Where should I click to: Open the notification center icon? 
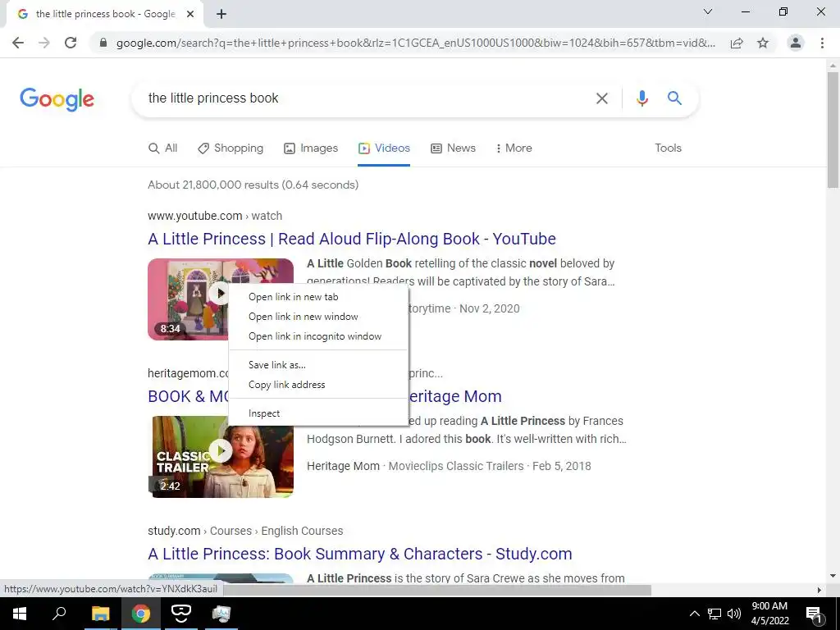(x=814, y=614)
